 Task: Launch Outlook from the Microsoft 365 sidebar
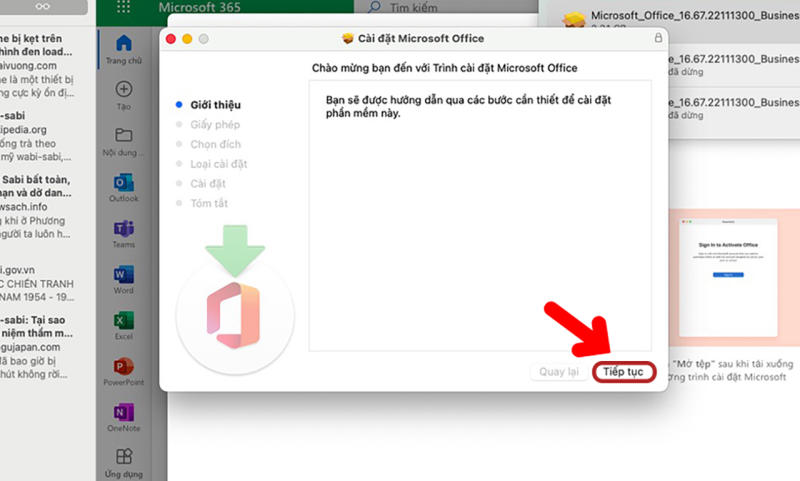click(x=124, y=182)
